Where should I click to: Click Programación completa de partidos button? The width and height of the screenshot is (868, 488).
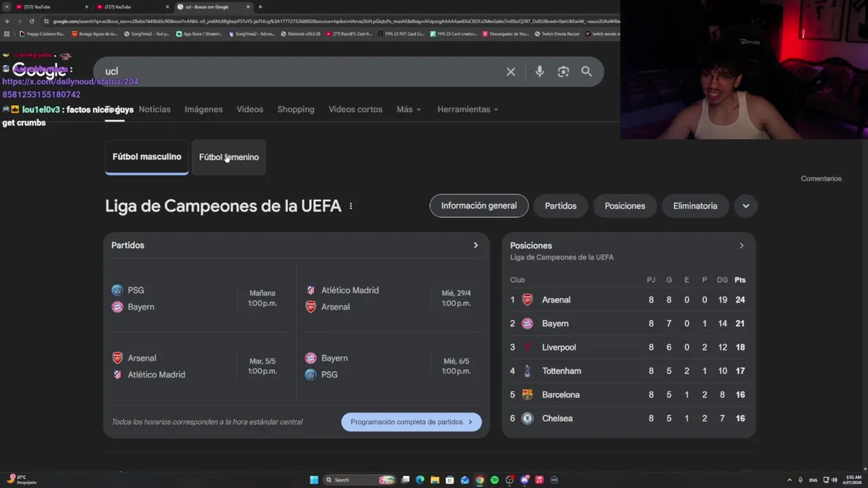tap(412, 422)
